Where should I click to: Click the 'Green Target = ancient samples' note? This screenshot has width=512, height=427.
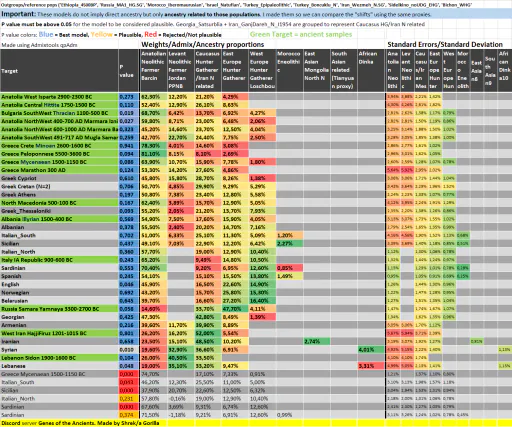pyautogui.click(x=301, y=34)
